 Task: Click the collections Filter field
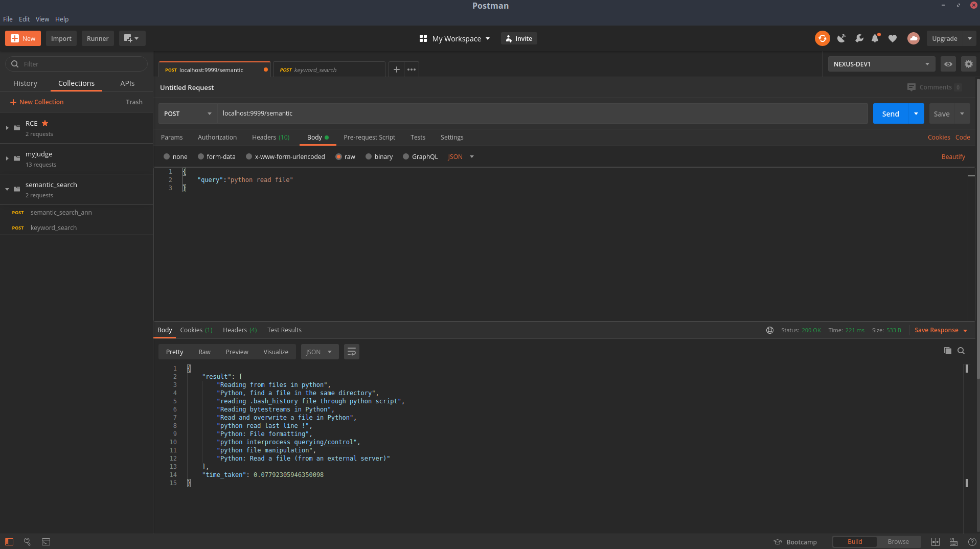(77, 64)
